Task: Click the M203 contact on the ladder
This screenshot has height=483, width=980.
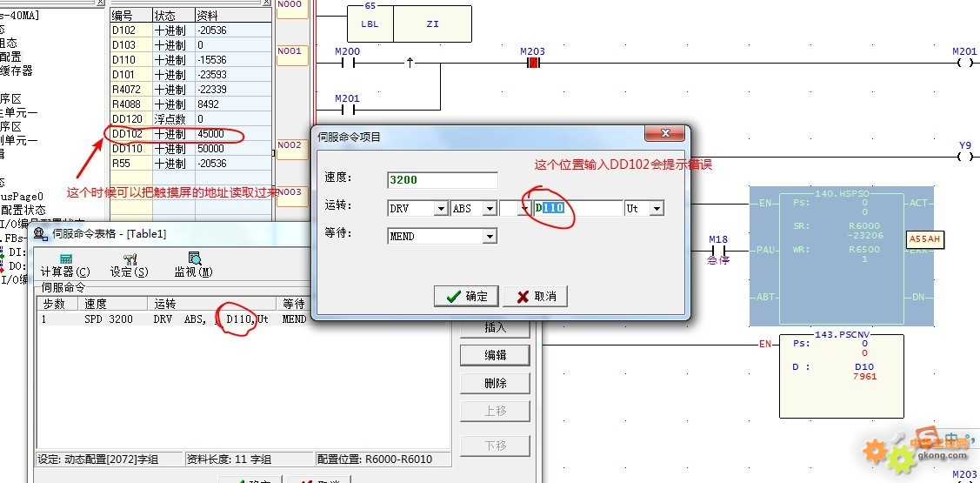Action: pos(532,63)
